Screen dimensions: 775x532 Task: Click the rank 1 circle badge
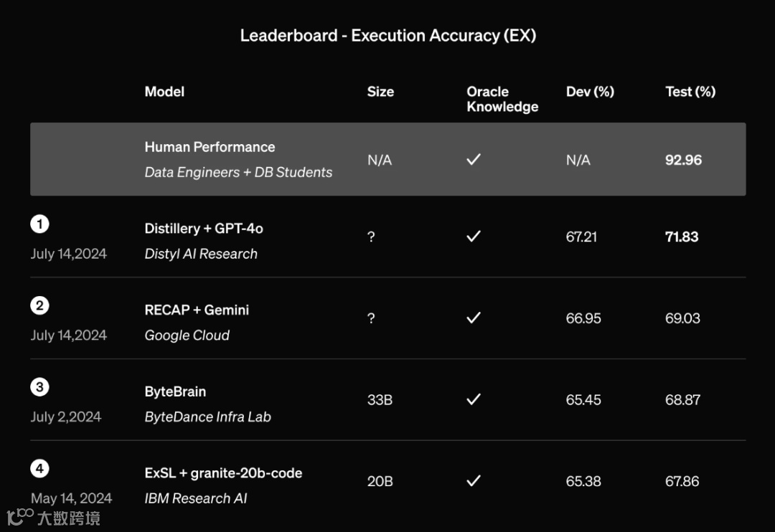coord(39,224)
